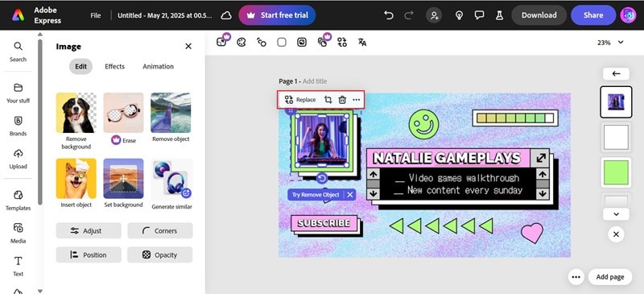The image size is (644, 294).
Task: Close the Image panel
Action: pos(188,47)
